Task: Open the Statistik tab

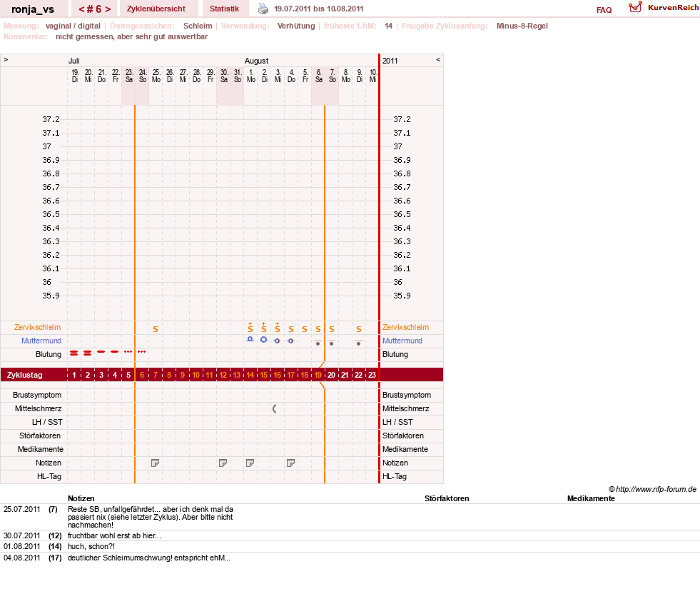Action: point(224,9)
